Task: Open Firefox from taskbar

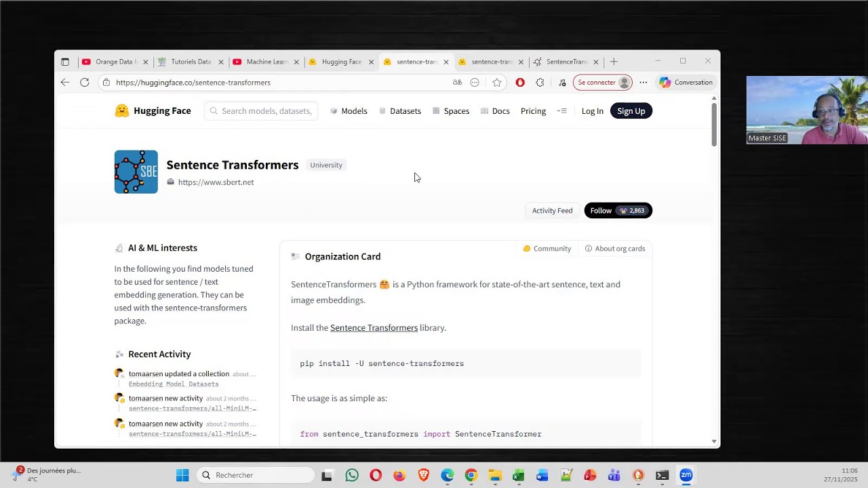Action: (399, 475)
